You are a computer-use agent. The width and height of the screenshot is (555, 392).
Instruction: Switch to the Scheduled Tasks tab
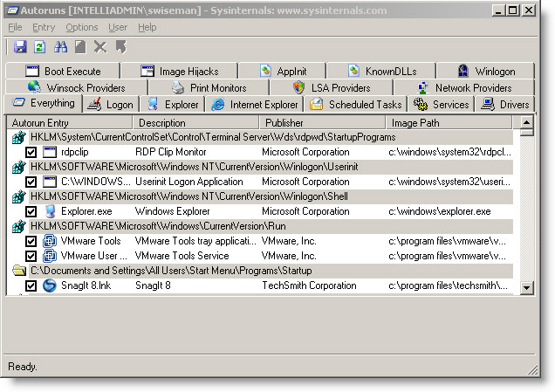tap(355, 105)
